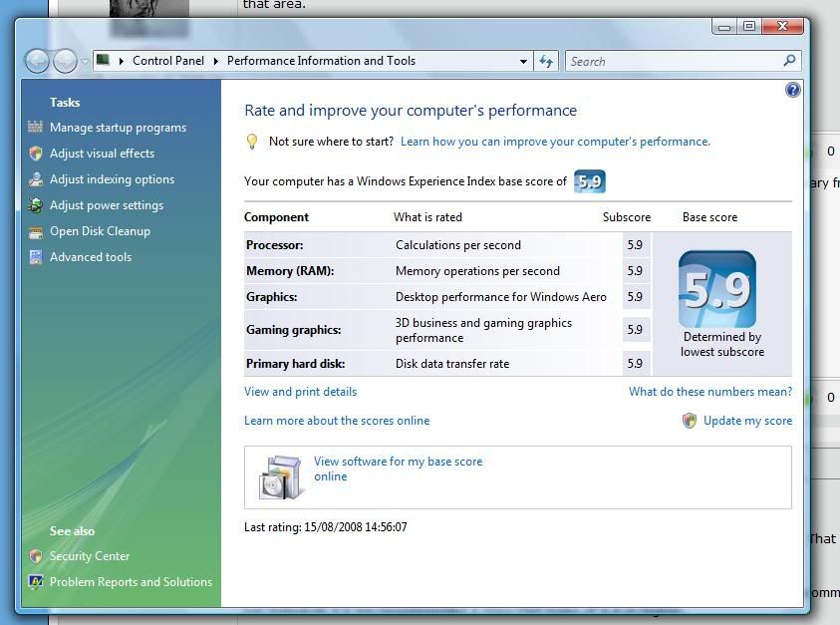Click the shield icon beside Update my score
This screenshot has height=625, width=840.
pyautogui.click(x=690, y=421)
